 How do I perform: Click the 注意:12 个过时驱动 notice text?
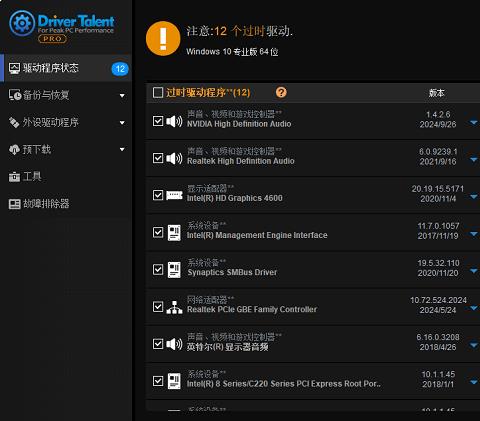(x=240, y=31)
